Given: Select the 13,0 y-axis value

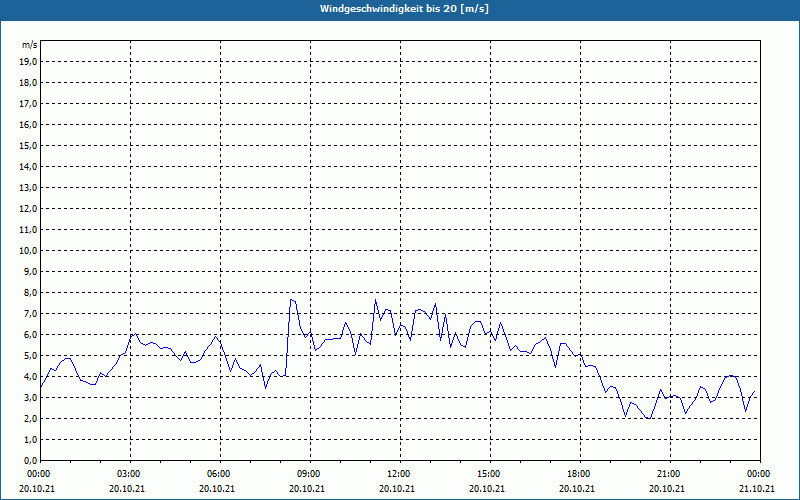Looking at the screenshot, I should pos(28,188).
